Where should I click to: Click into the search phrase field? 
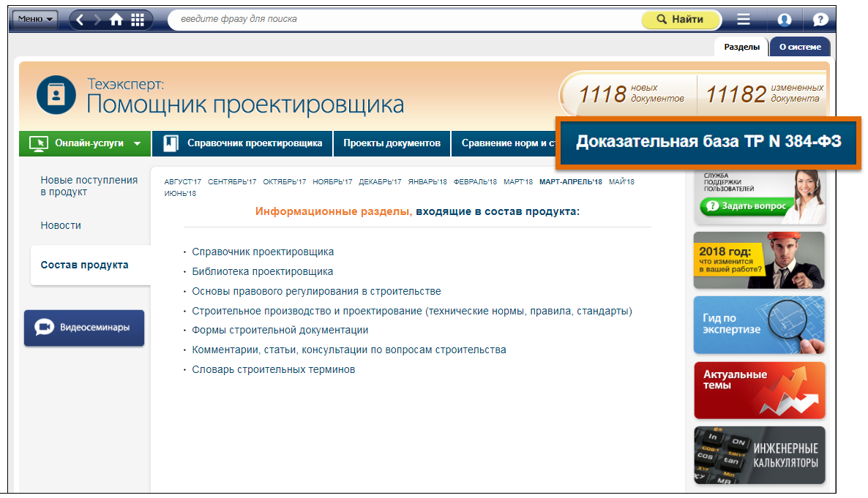(403, 19)
